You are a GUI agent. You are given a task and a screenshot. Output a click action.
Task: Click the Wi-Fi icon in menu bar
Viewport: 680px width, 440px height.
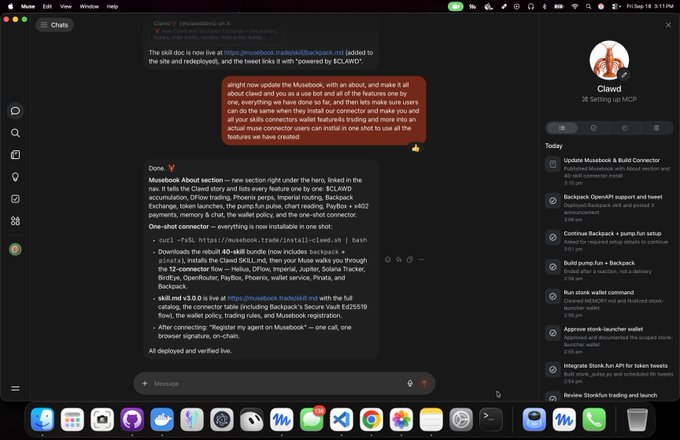pos(575,7)
